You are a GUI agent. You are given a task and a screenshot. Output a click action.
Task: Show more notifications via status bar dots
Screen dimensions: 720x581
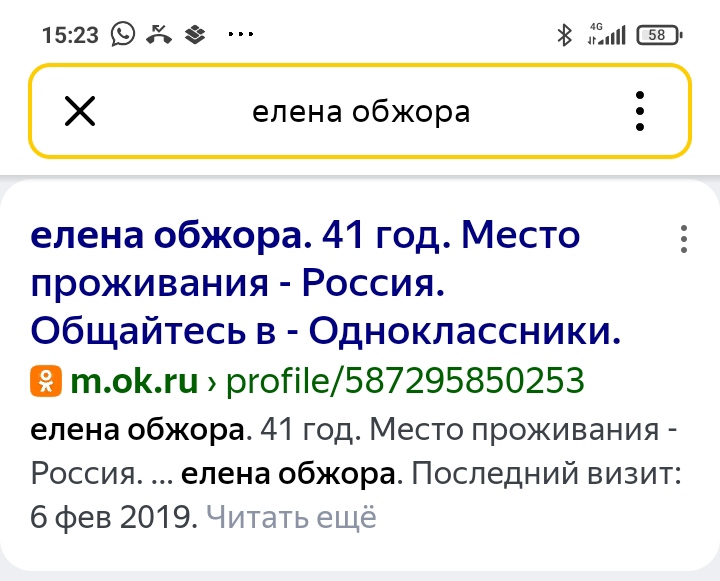[x=242, y=35]
